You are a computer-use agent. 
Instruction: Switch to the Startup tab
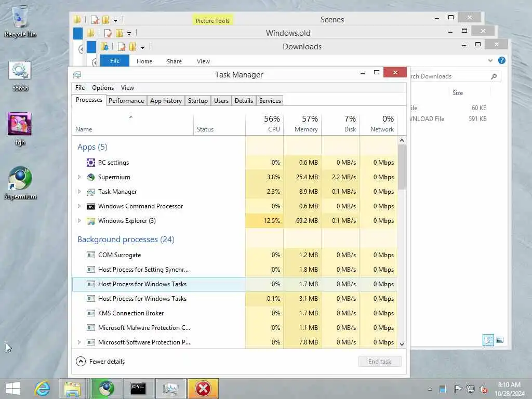198,101
